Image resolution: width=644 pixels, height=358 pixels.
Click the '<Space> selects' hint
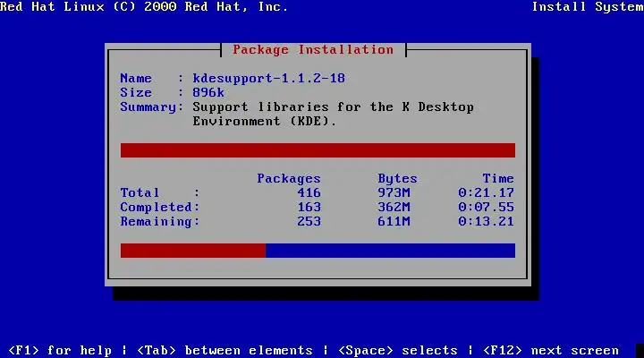coord(397,350)
